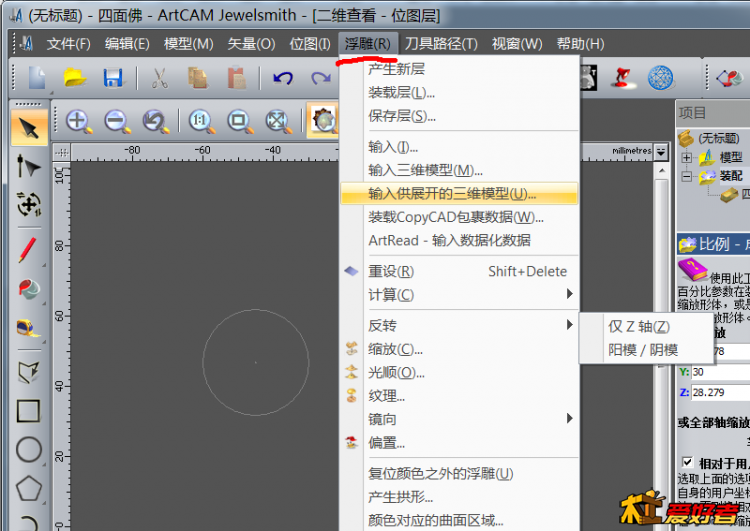Expand the 模型 tree node
The image size is (750, 531).
tap(686, 157)
